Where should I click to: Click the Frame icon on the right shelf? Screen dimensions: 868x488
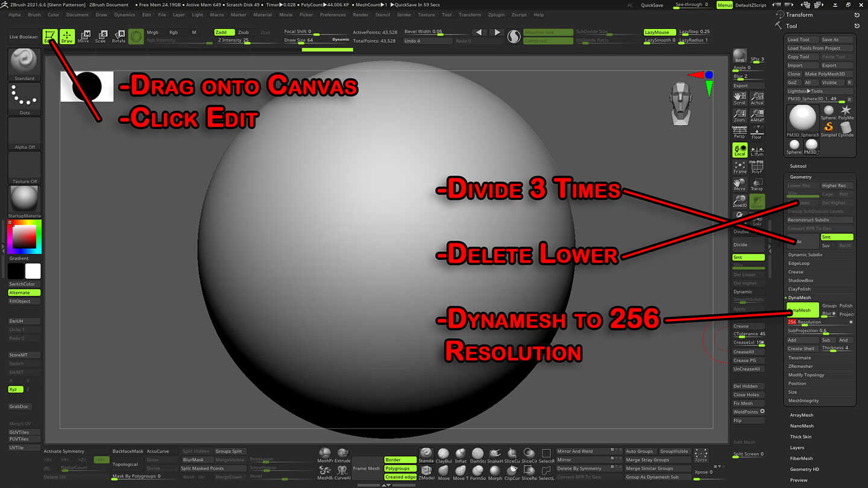click(739, 166)
